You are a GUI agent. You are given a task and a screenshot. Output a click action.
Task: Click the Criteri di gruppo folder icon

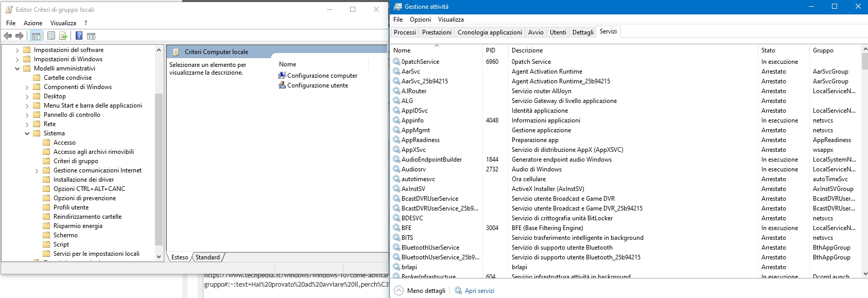click(x=46, y=161)
